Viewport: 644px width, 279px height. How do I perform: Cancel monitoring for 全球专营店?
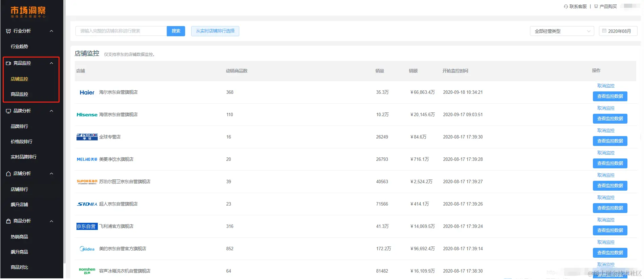tap(606, 131)
